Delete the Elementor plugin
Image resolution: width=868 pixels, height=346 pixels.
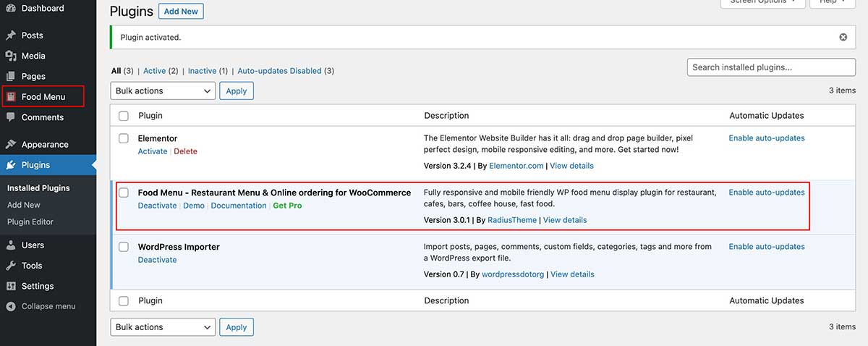click(185, 151)
